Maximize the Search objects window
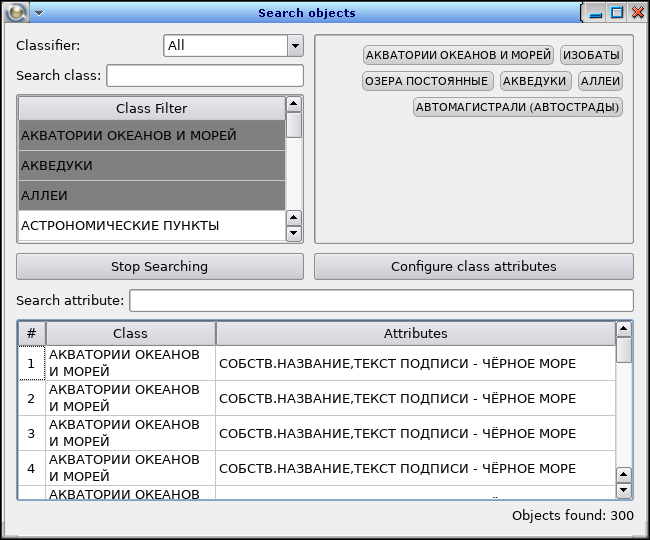Image resolution: width=650 pixels, height=540 pixels. [616, 13]
